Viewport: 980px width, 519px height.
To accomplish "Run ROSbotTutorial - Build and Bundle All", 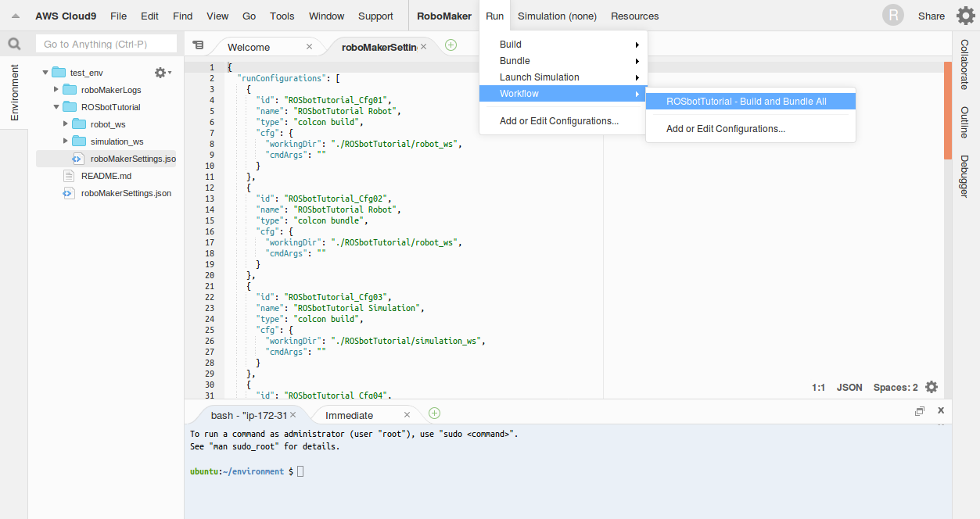I will 751,102.
